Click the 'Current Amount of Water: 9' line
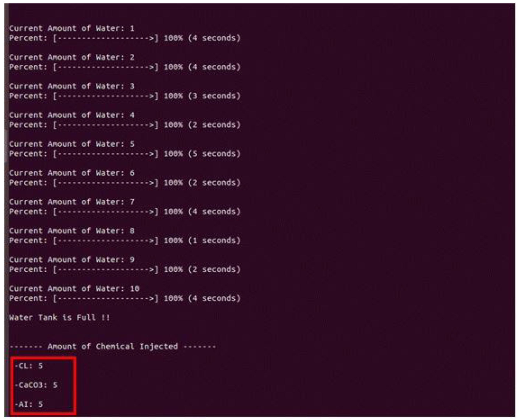520x420 pixels. pos(72,260)
